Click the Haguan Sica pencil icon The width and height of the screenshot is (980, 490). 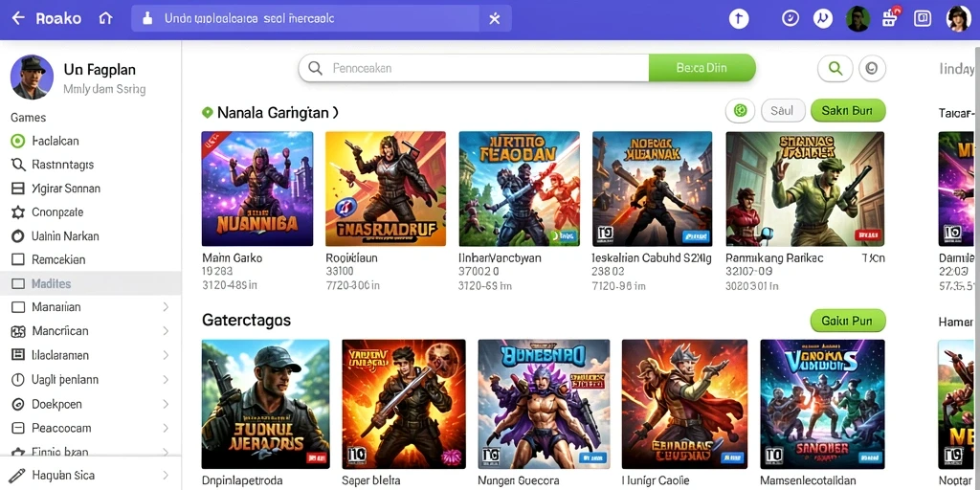point(18,475)
